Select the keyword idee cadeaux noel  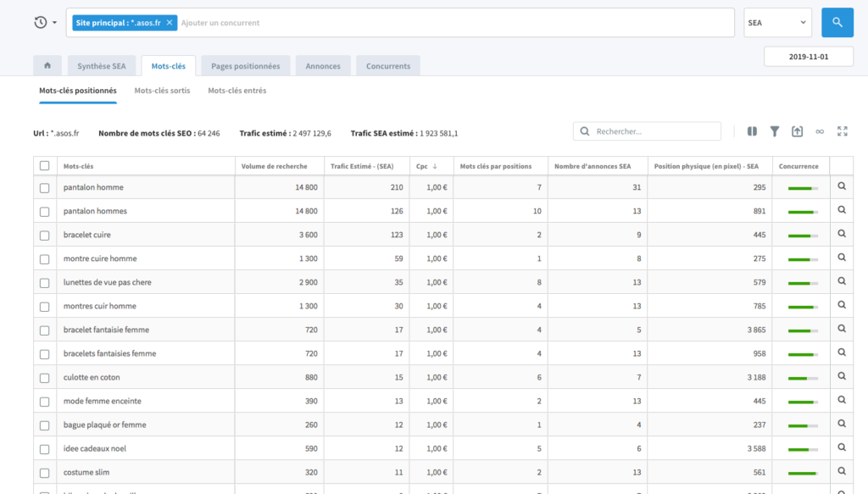pyautogui.click(x=95, y=448)
